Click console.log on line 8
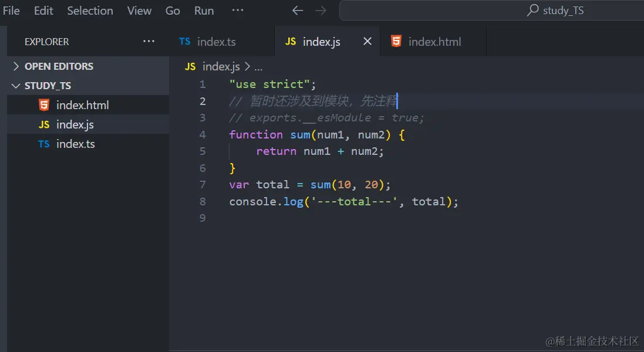 click(266, 201)
